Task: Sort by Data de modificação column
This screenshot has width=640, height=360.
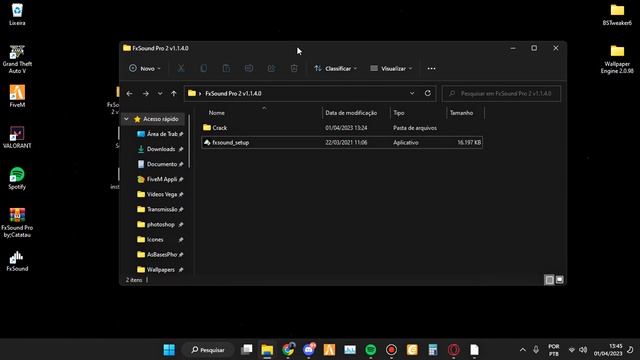Action: click(351, 113)
